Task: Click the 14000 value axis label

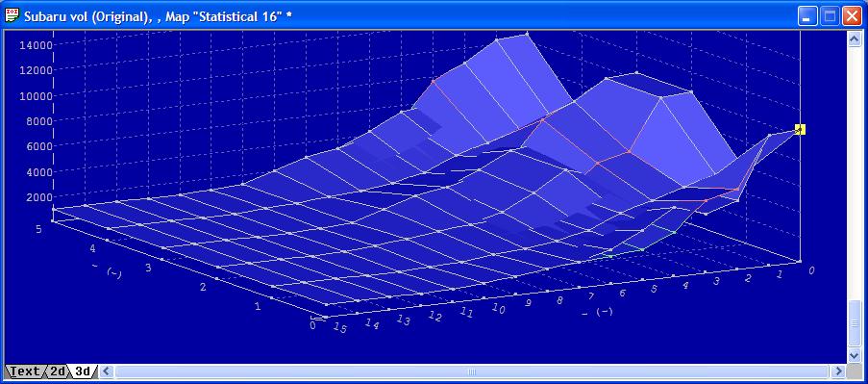Action: pos(36,45)
